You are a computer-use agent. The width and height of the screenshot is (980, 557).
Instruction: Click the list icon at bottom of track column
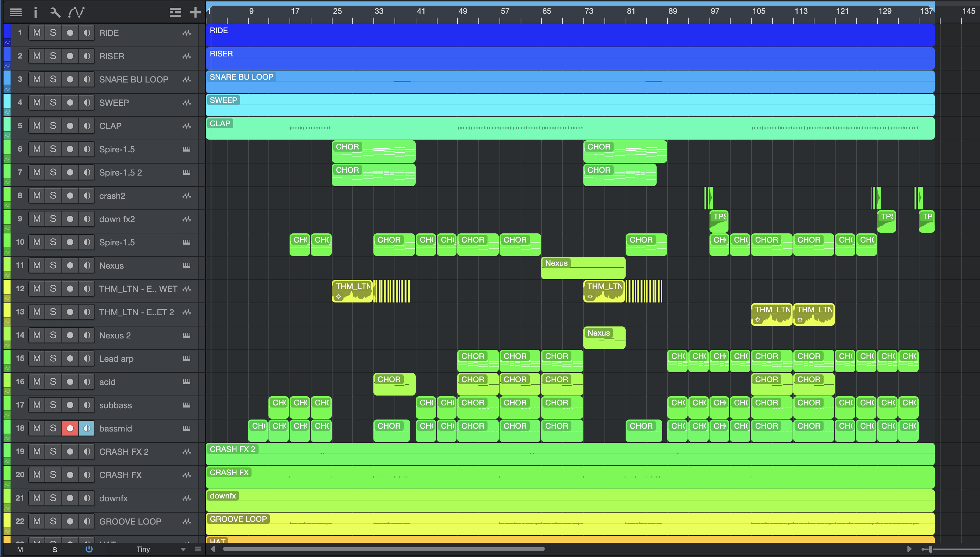198,549
